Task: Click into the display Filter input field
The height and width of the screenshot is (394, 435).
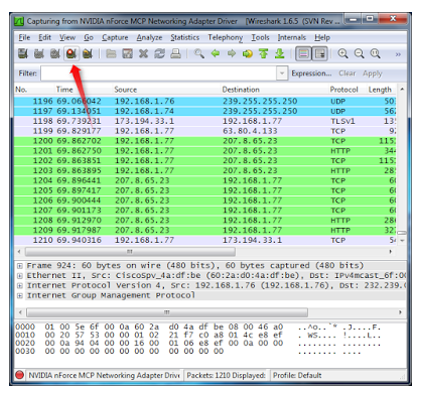Action: tap(159, 73)
